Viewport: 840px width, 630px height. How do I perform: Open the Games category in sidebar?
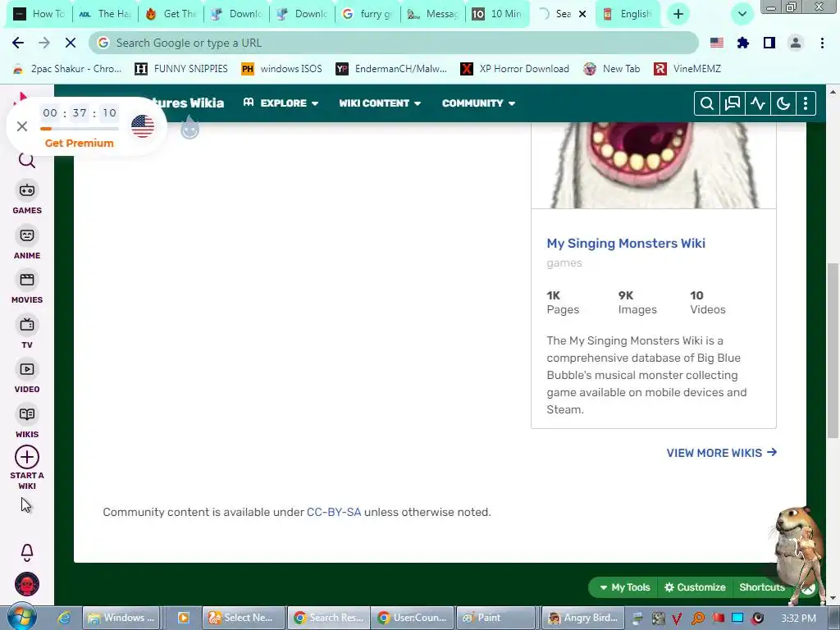27,199
